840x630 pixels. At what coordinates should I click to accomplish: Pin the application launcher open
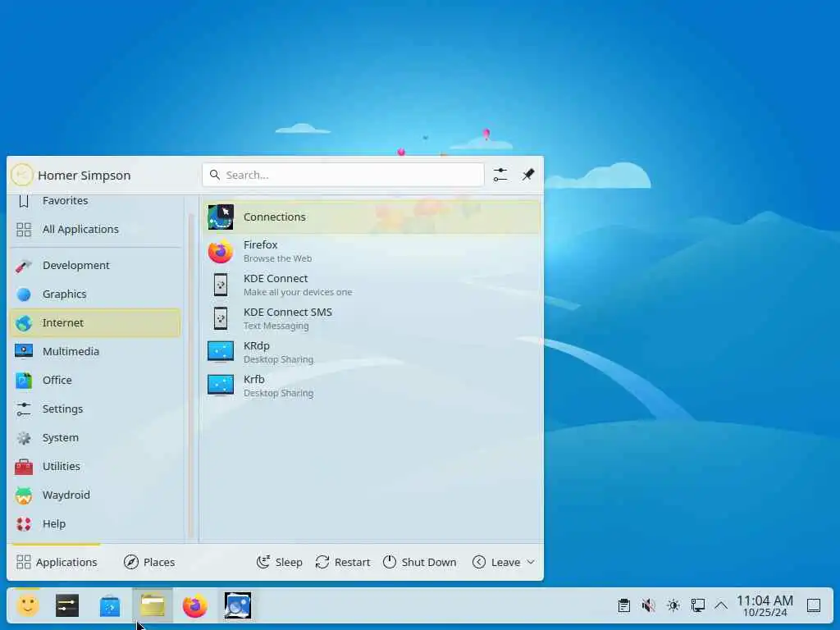(x=528, y=175)
